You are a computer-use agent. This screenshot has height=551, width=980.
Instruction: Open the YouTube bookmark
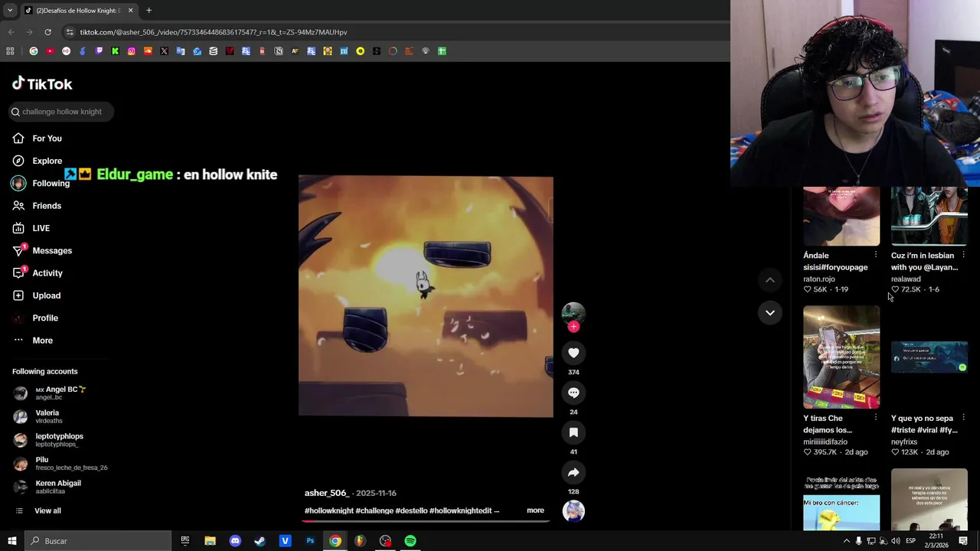coord(50,51)
